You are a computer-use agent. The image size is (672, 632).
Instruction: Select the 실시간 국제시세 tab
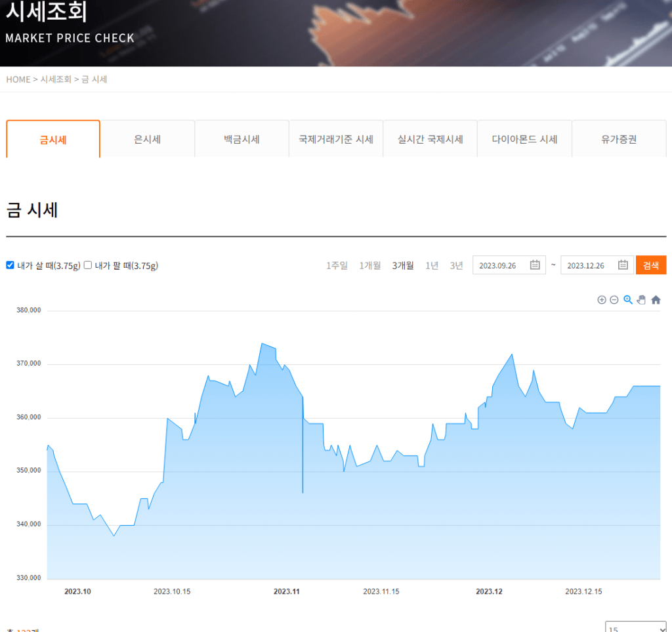pos(430,139)
